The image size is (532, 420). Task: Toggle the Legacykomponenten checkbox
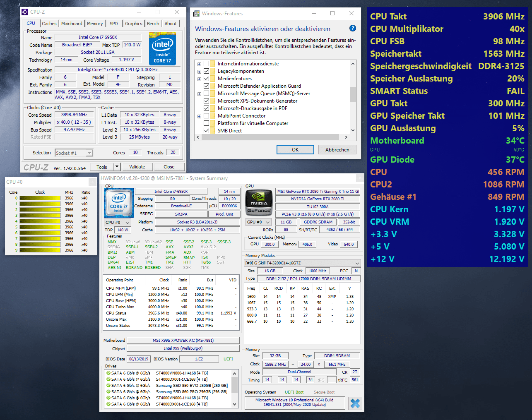(206, 71)
